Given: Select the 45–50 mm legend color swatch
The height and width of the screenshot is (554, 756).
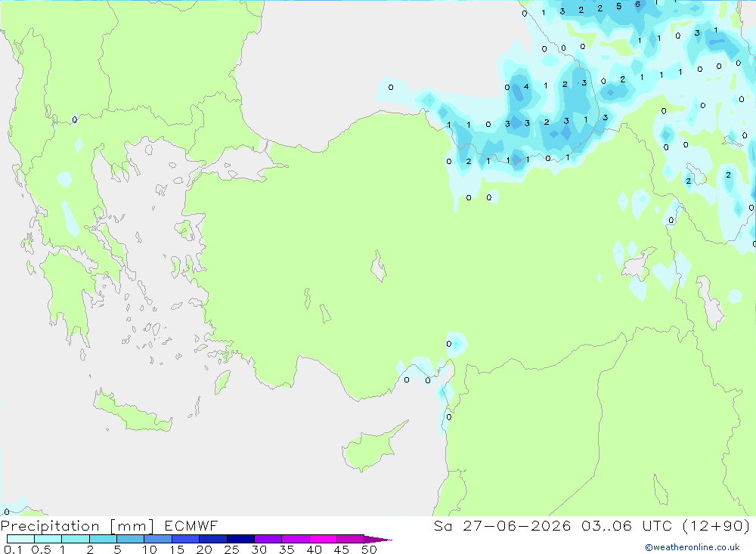Looking at the screenshot, I should coord(351,539).
